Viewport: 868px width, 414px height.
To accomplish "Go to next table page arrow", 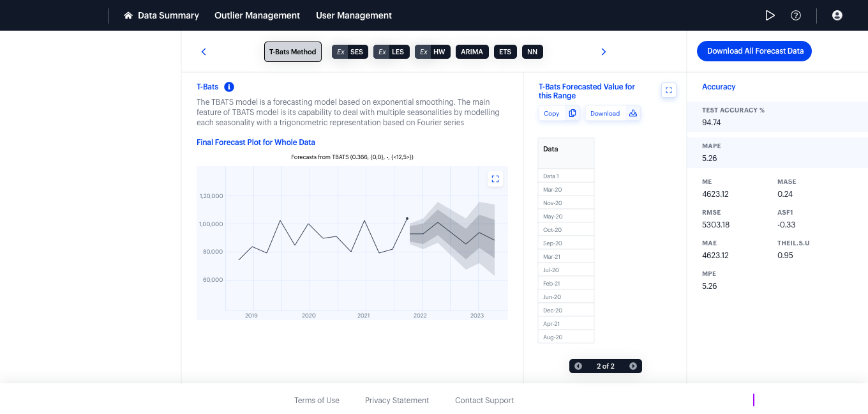I will (633, 366).
